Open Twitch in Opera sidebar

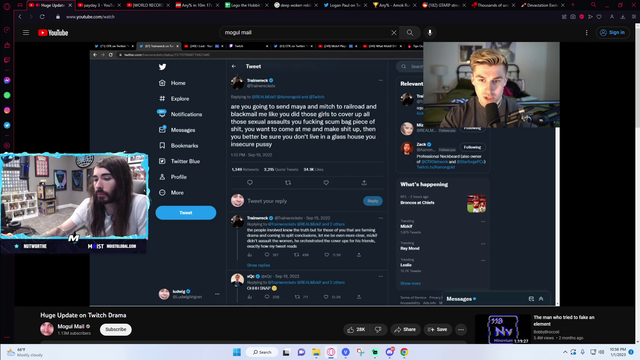click(x=7, y=60)
